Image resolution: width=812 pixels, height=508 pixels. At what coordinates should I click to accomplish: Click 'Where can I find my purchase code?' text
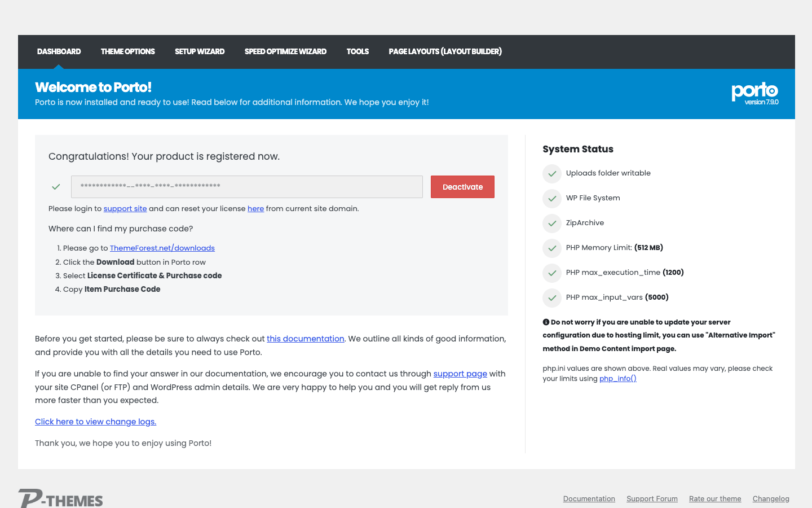coord(121,229)
